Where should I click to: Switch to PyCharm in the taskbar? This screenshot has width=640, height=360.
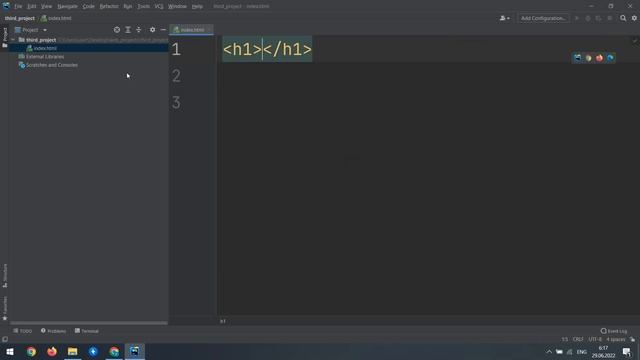[x=135, y=351]
